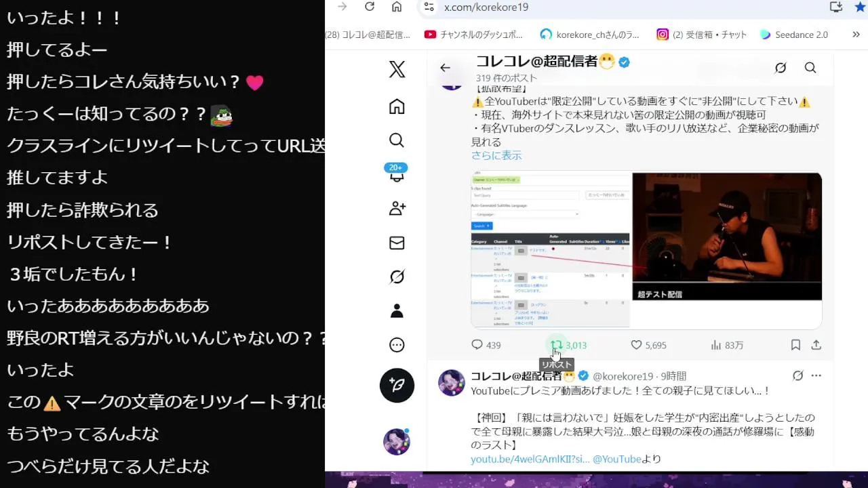Image resolution: width=868 pixels, height=488 pixels.
Task: Open three-dot menu on the 9時間 post
Action: tap(816, 375)
